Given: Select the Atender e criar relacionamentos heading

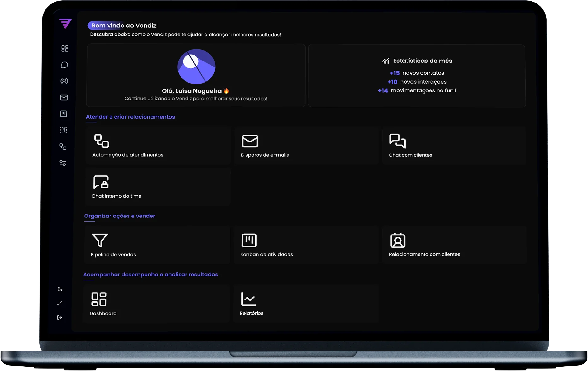Looking at the screenshot, I should point(130,117).
